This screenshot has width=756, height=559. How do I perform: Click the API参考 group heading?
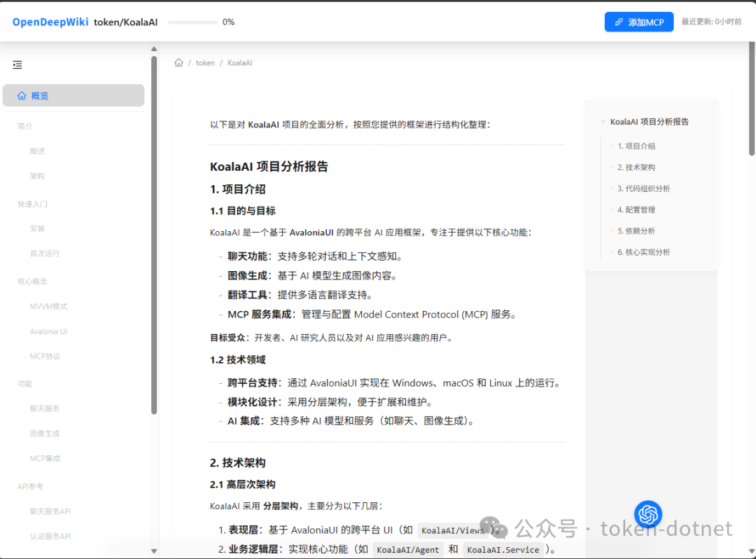pos(30,486)
